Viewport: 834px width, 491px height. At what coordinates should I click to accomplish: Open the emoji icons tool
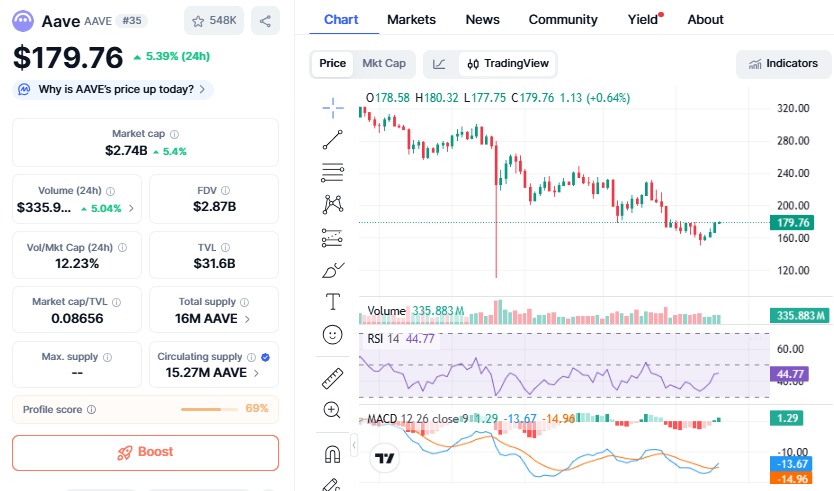(333, 334)
